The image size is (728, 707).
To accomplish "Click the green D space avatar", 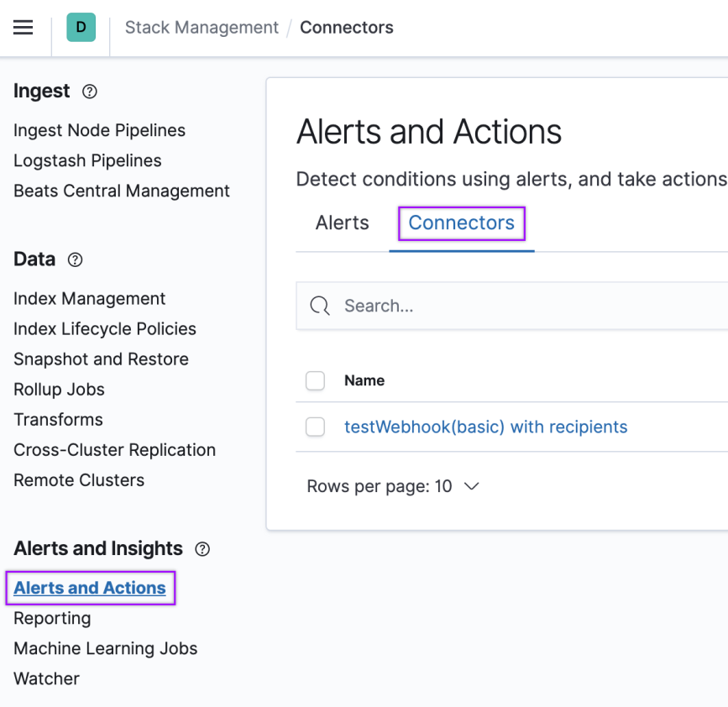I will (81, 28).
